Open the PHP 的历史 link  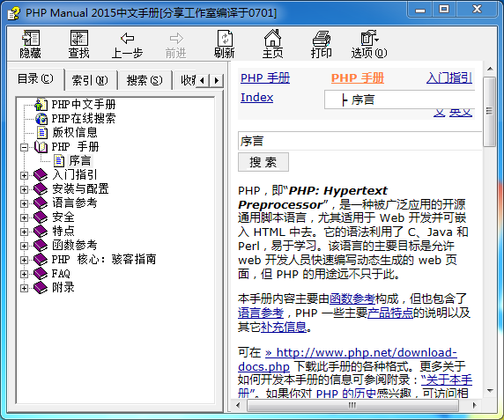[x=345, y=394]
